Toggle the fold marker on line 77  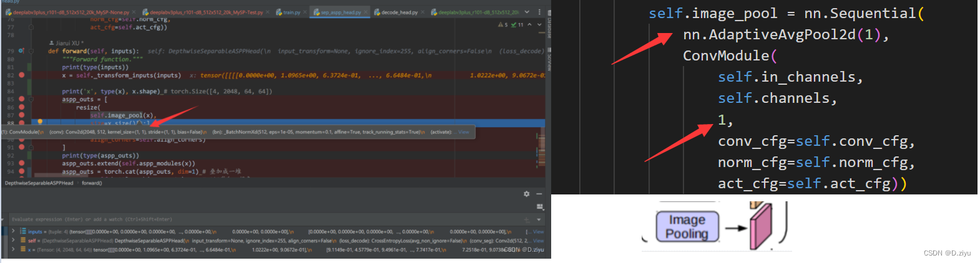point(31,27)
